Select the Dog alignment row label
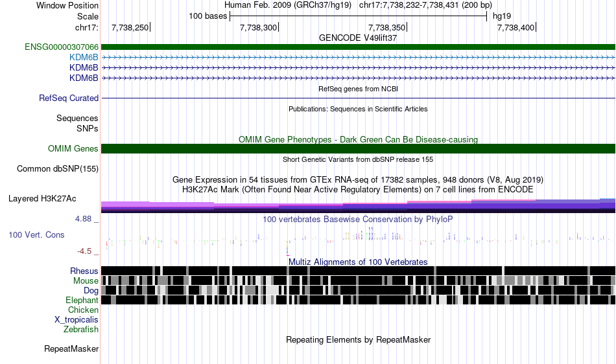The width and height of the screenshot is (616, 364). (x=91, y=291)
